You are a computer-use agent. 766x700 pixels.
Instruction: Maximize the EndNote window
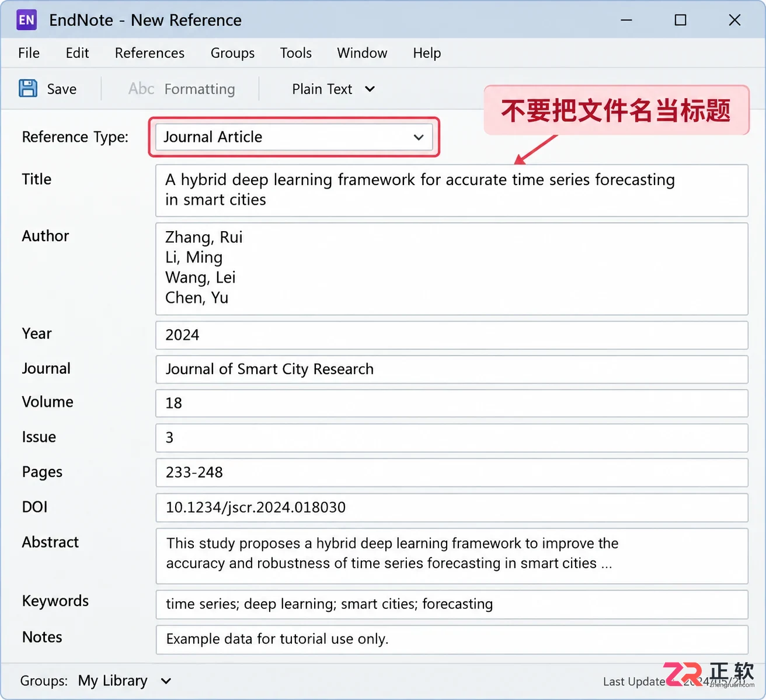[x=680, y=20]
